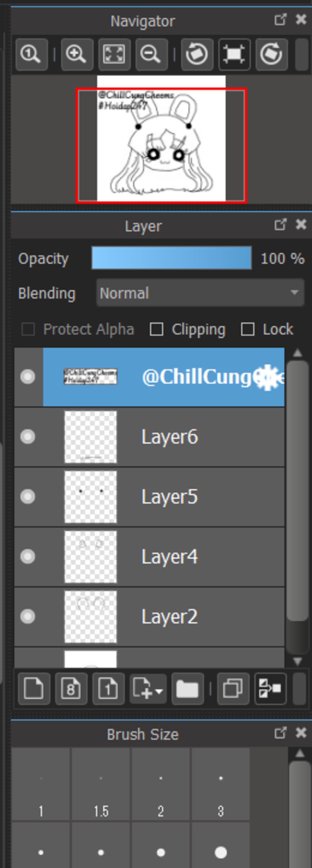Screen dimensions: 312x868
Task: Enable the Clipping checkbox
Action: pyautogui.click(x=157, y=329)
